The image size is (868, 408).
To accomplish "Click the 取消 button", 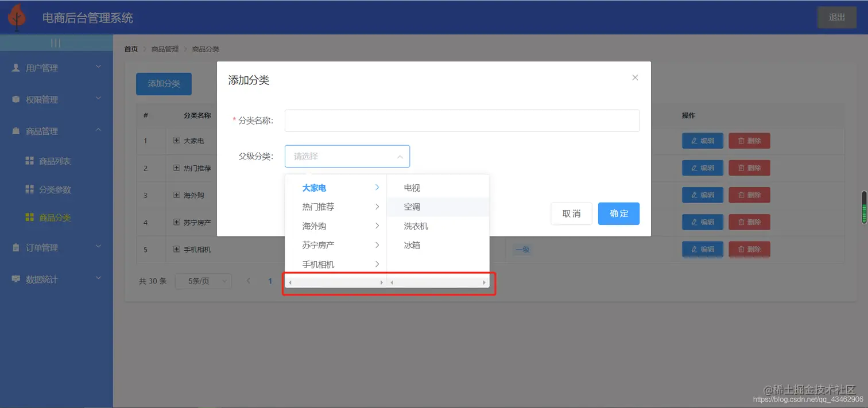I will click(571, 213).
